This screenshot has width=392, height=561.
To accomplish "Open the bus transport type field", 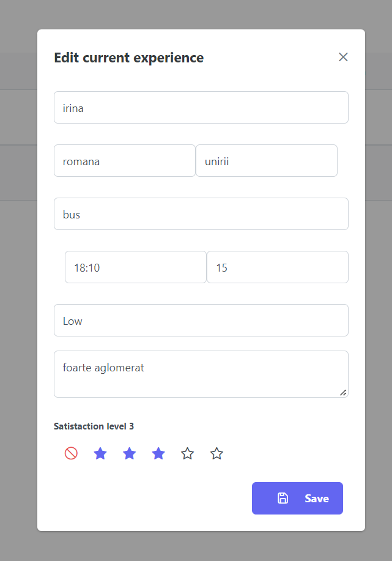I will click(x=201, y=214).
